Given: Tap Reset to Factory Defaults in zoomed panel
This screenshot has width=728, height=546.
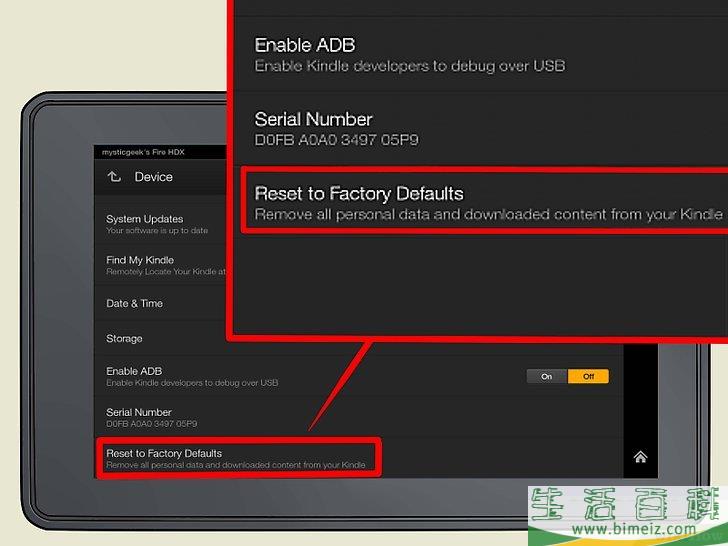Looking at the screenshot, I should tap(486, 202).
